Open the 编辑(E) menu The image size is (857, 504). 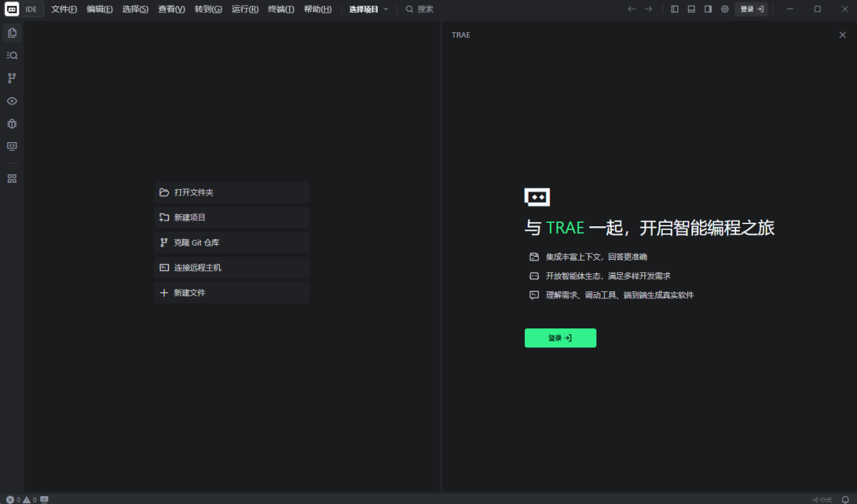100,9
